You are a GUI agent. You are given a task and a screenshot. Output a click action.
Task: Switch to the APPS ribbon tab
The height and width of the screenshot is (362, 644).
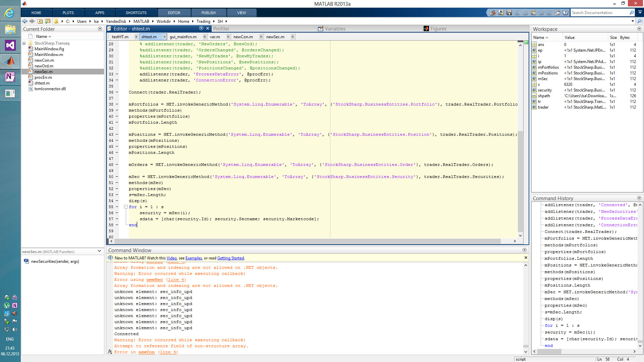point(100,13)
